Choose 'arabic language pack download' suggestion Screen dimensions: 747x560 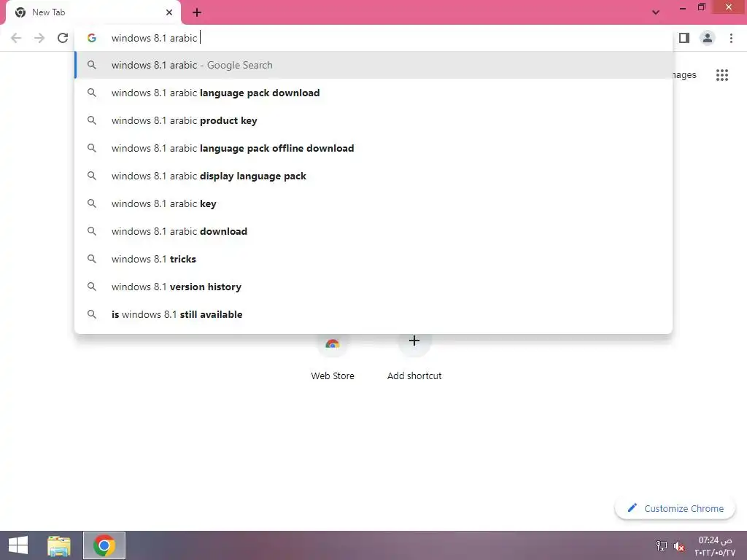coord(373,93)
